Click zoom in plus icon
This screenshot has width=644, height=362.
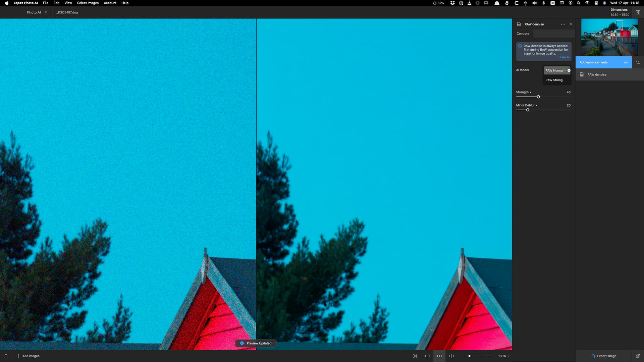tap(489, 356)
